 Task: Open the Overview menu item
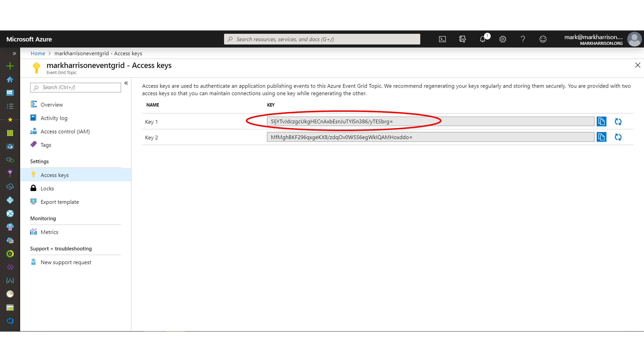pyautogui.click(x=51, y=105)
